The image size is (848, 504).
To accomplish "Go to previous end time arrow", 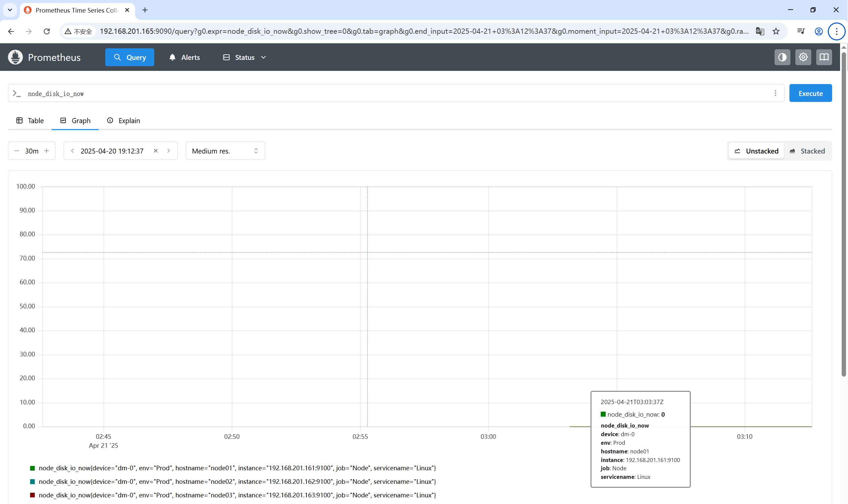I will click(x=72, y=151).
